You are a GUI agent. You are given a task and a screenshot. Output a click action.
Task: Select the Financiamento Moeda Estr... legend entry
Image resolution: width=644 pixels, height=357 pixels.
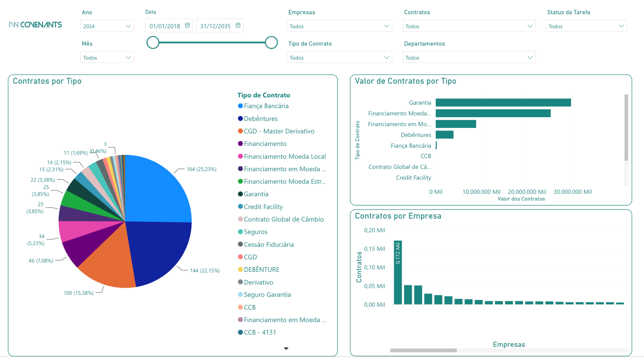coord(281,181)
